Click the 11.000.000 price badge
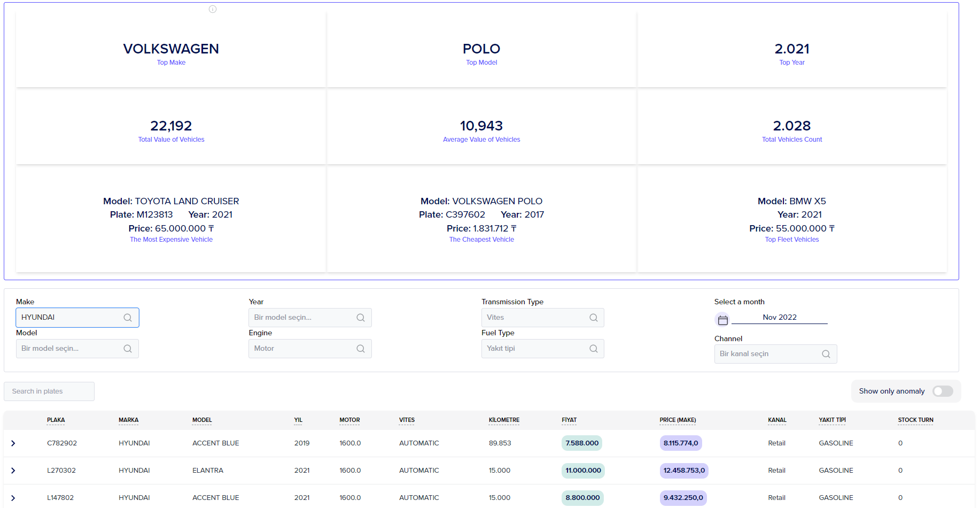This screenshot has width=980, height=508. (x=583, y=471)
